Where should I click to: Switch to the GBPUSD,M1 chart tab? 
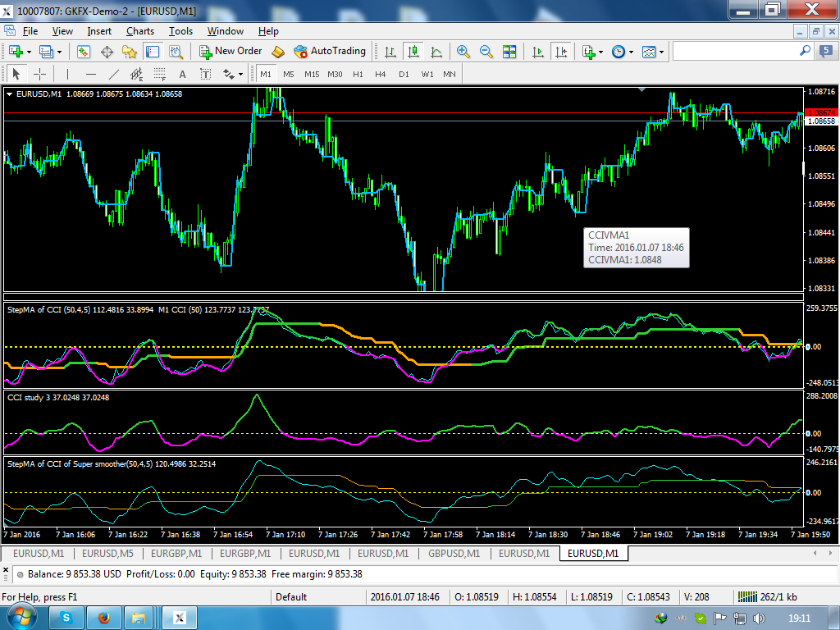[454, 554]
